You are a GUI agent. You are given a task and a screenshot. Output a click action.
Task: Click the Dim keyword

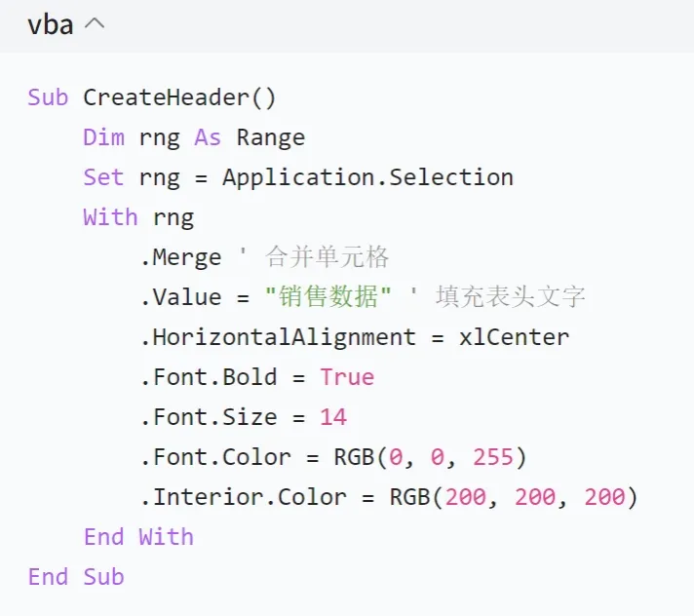click(103, 137)
